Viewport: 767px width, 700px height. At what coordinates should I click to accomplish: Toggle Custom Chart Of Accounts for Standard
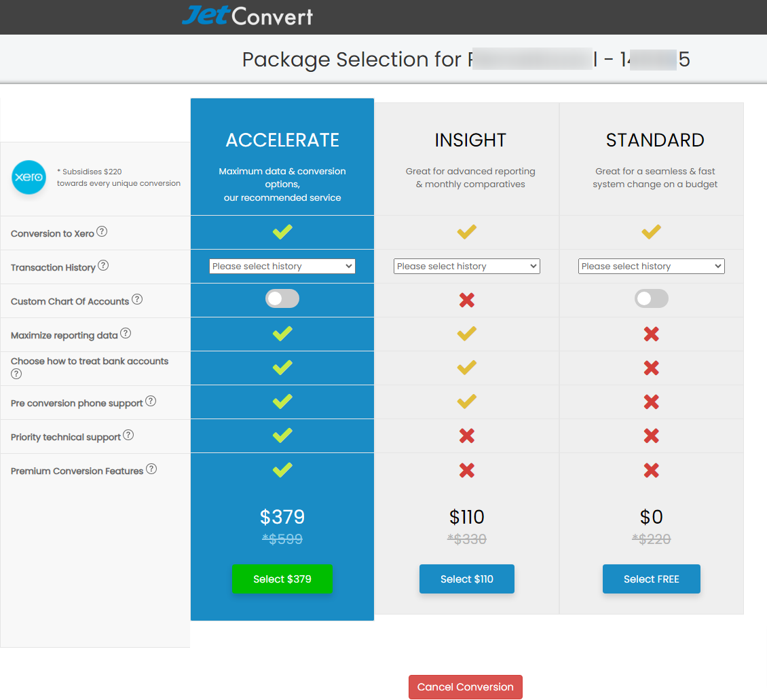coord(651,298)
